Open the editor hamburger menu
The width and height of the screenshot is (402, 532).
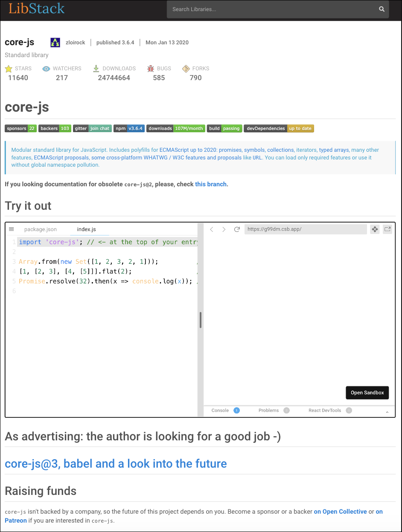[x=12, y=229]
